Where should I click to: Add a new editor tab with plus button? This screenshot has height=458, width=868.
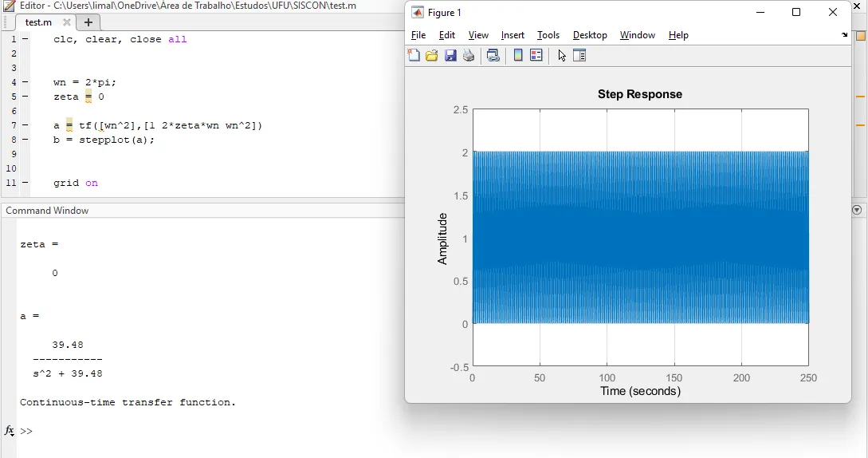coord(88,22)
